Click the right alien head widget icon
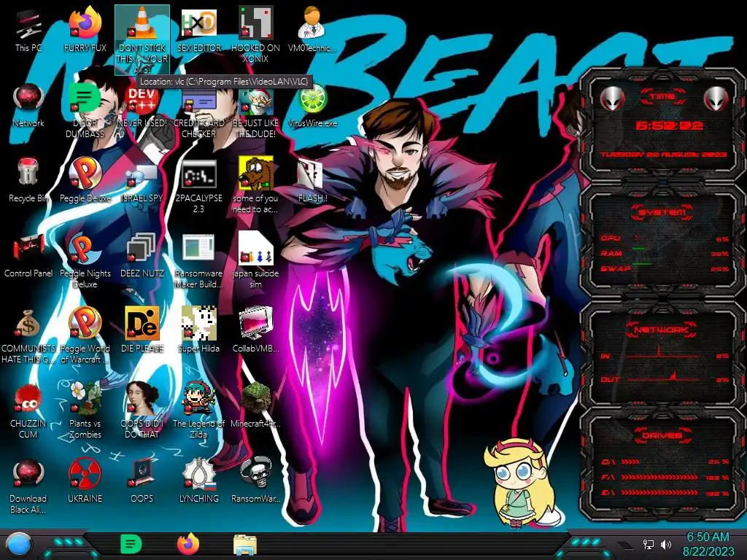 pyautogui.click(x=716, y=99)
